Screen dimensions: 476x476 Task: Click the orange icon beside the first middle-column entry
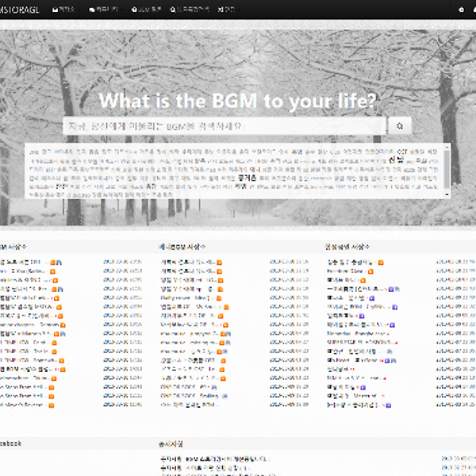[x=219, y=262]
